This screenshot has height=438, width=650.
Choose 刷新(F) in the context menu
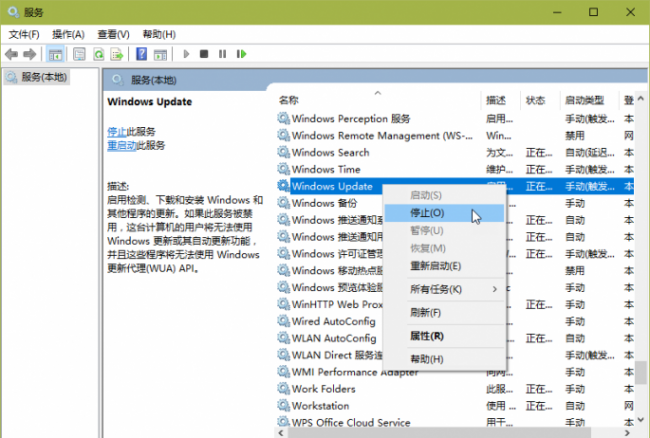(x=444, y=312)
